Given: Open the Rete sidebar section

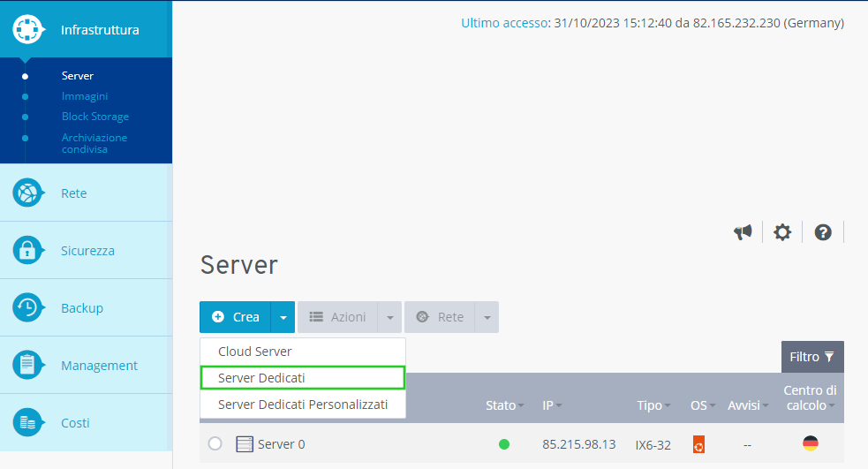Looking at the screenshot, I should tap(86, 193).
